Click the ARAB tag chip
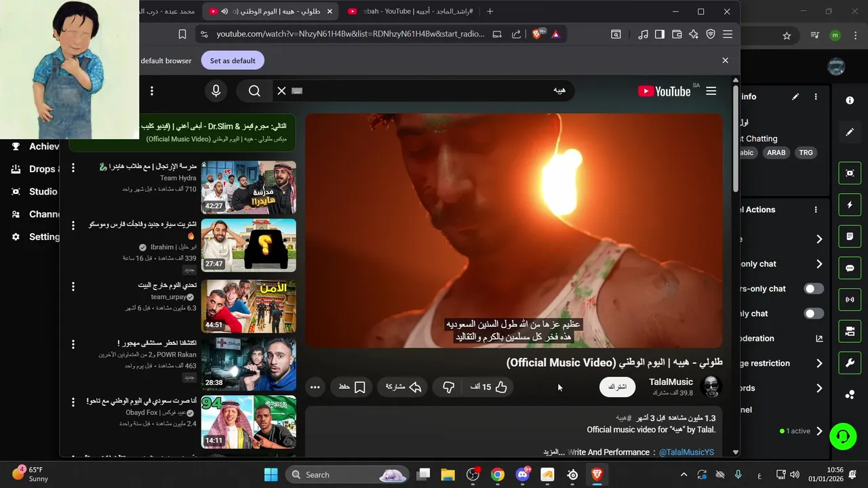The height and width of the screenshot is (488, 868). (776, 152)
